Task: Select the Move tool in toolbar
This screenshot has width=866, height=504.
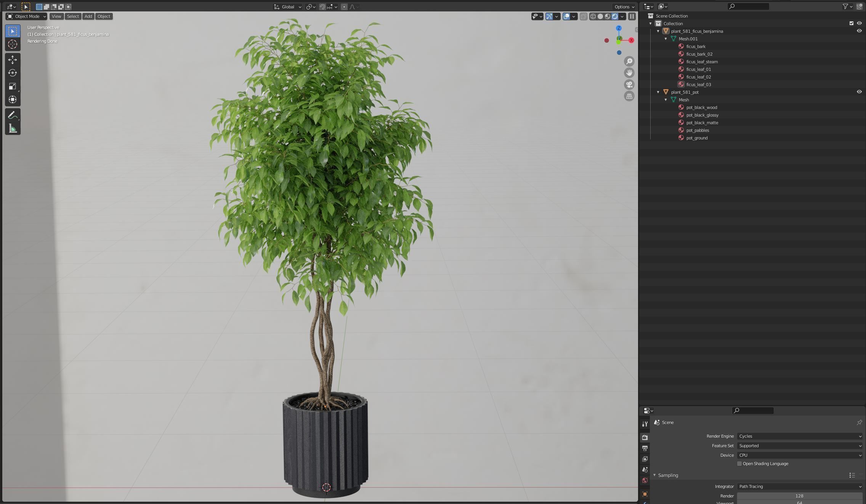Action: pyautogui.click(x=13, y=60)
